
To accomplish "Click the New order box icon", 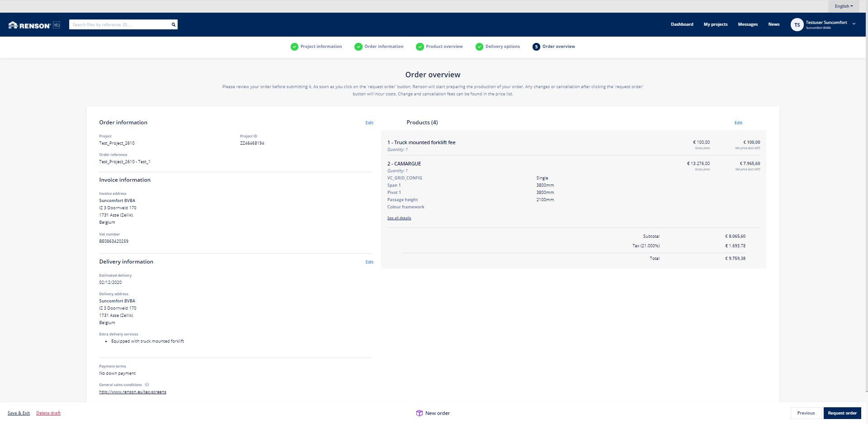I will 419,413.
